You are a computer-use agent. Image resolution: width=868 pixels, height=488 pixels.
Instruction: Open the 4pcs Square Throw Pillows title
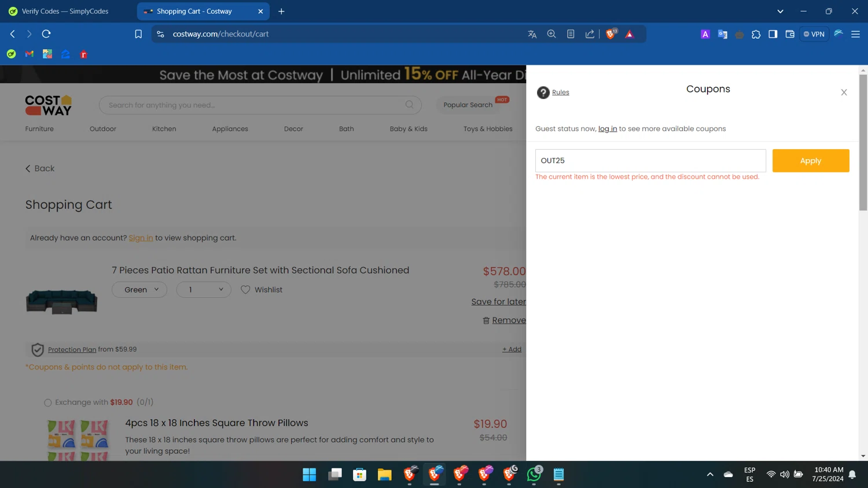pos(216,423)
